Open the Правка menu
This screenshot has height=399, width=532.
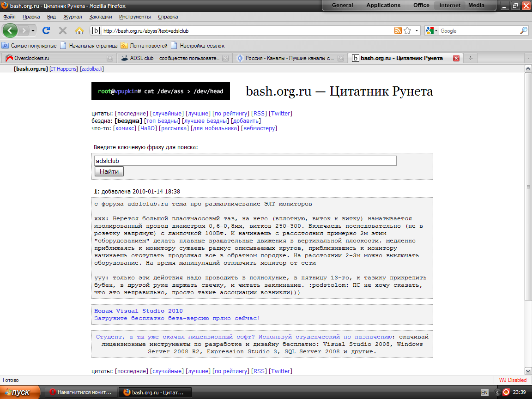31,17
